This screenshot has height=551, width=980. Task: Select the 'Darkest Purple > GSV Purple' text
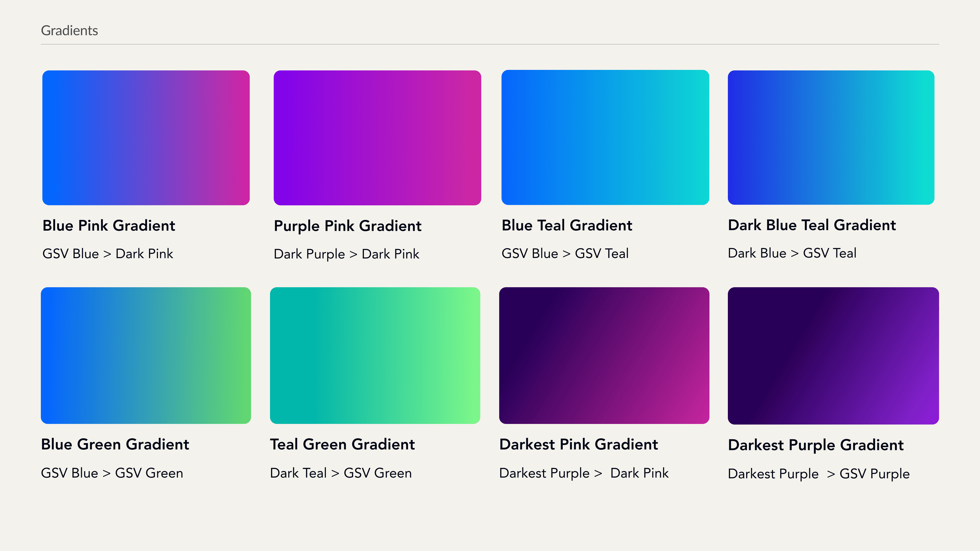coord(818,474)
